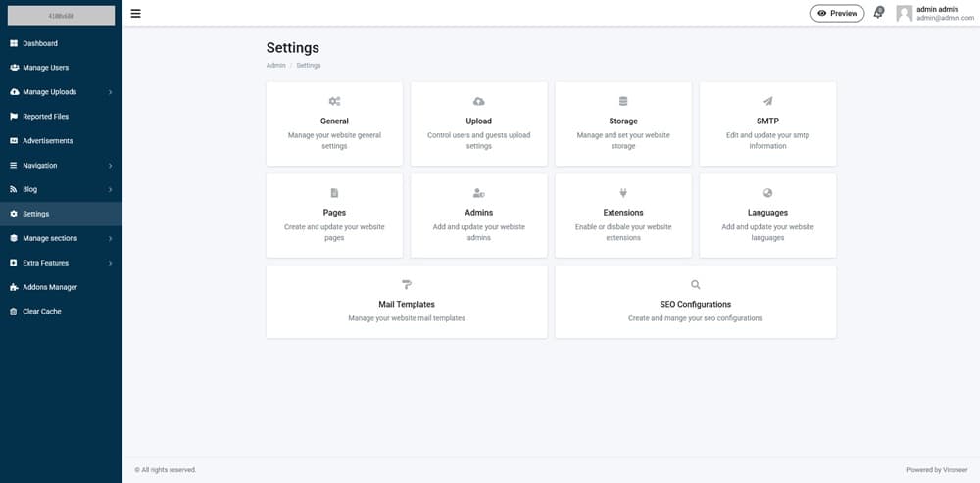Screen dimensions: 980x483
Task: Click the Upload cloud icon
Action: point(478,101)
